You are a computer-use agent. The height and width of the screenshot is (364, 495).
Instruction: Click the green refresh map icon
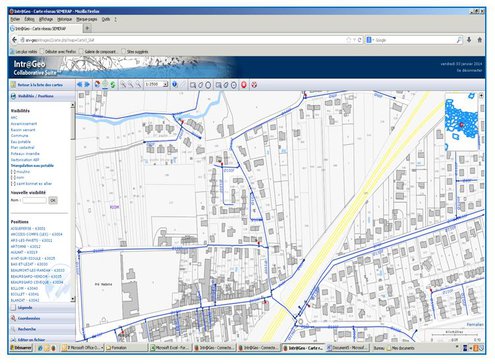113,85
